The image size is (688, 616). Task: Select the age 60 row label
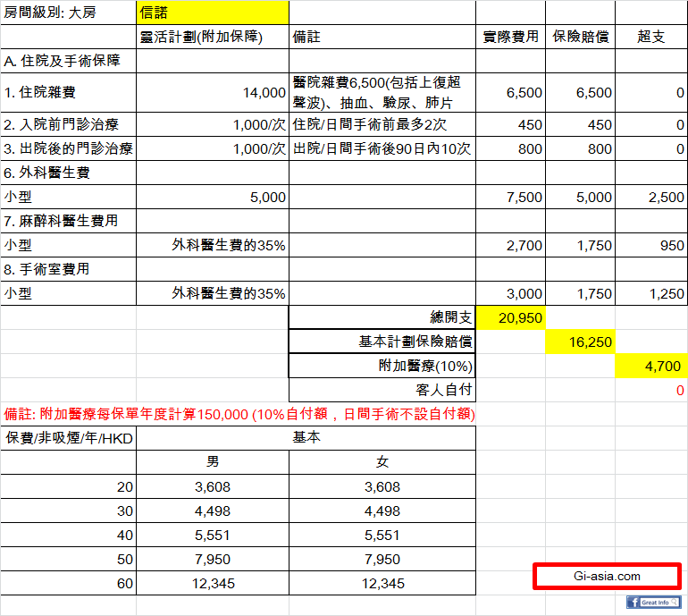69,583
